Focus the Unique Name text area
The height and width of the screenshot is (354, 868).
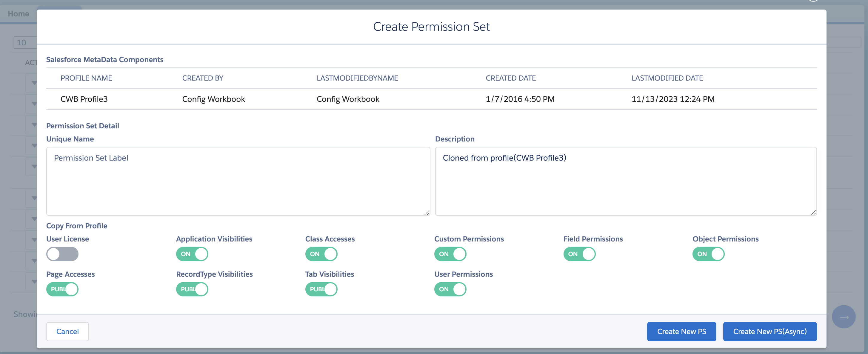click(x=238, y=181)
